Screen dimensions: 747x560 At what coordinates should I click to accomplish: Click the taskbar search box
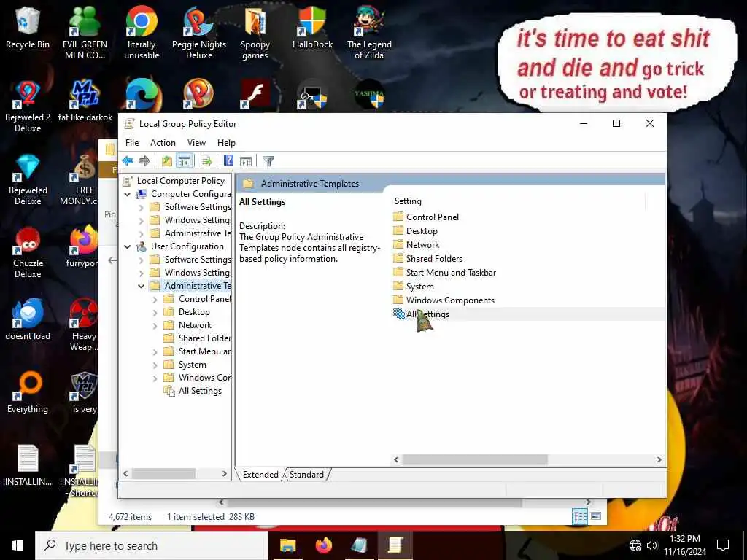(x=152, y=545)
